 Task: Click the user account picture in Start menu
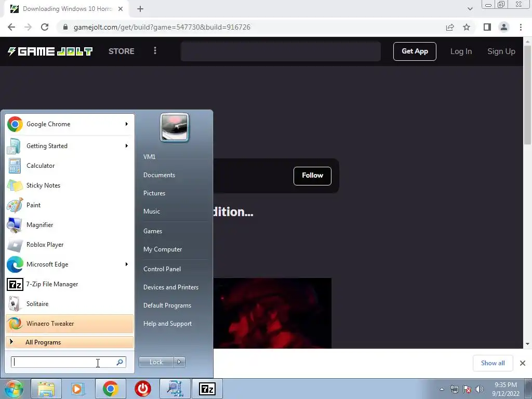coord(175,127)
